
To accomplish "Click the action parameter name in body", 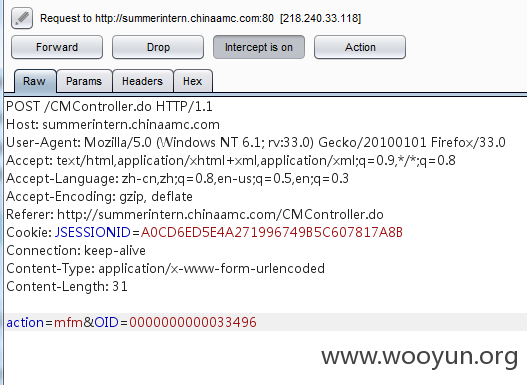I will 25,323.
